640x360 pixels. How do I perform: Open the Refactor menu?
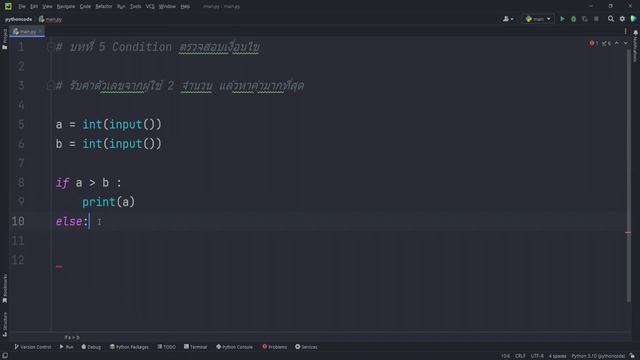104,6
